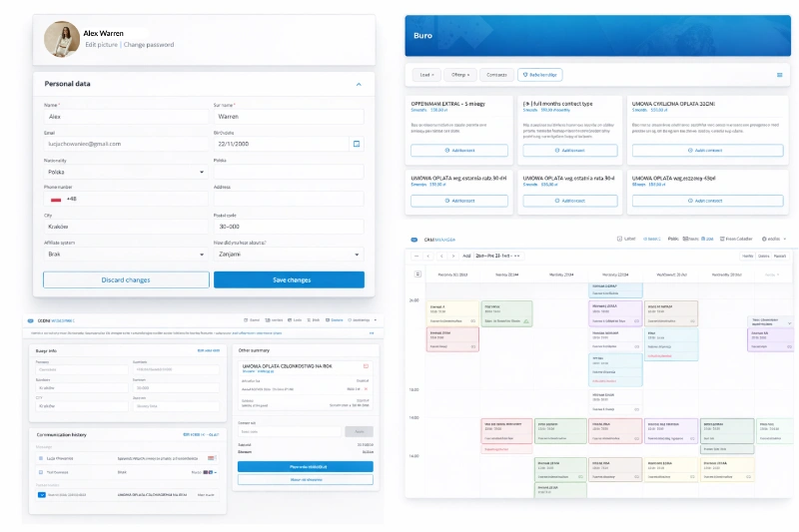The width and height of the screenshot is (799, 532).
Task: Click the CRM logo icon above the calendar
Action: tap(414, 240)
